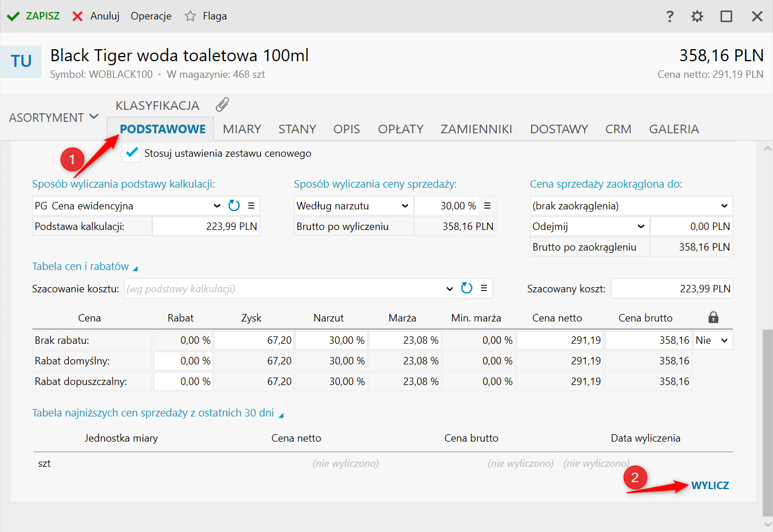Click the Szacowany koszt input field
This screenshot has height=532, width=773.
pos(672,289)
